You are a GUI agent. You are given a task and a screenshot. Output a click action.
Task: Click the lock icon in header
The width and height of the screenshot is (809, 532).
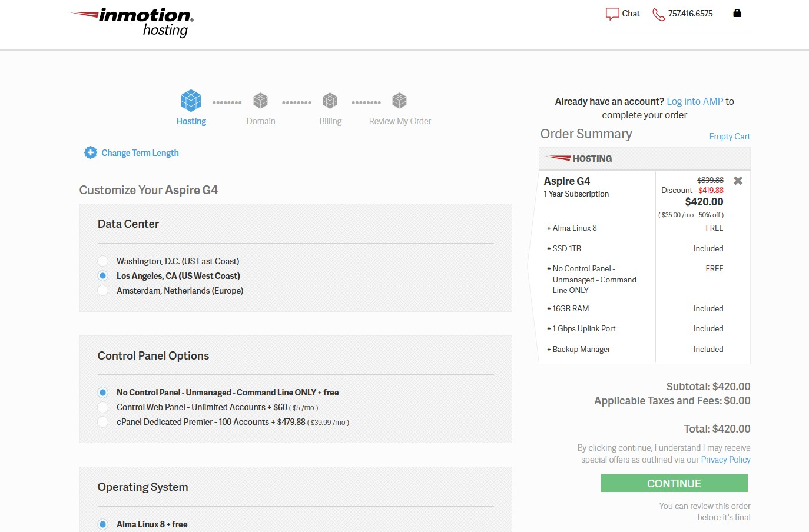(x=737, y=13)
